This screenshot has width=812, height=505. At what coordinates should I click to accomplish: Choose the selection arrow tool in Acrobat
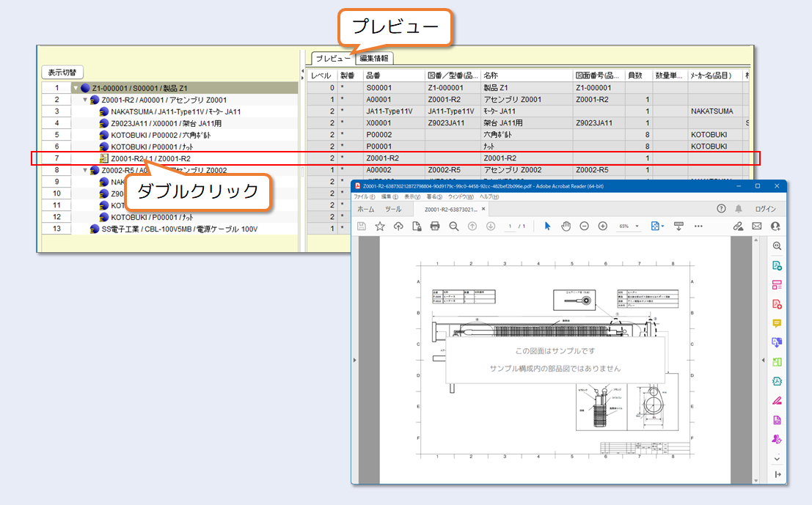(x=547, y=226)
